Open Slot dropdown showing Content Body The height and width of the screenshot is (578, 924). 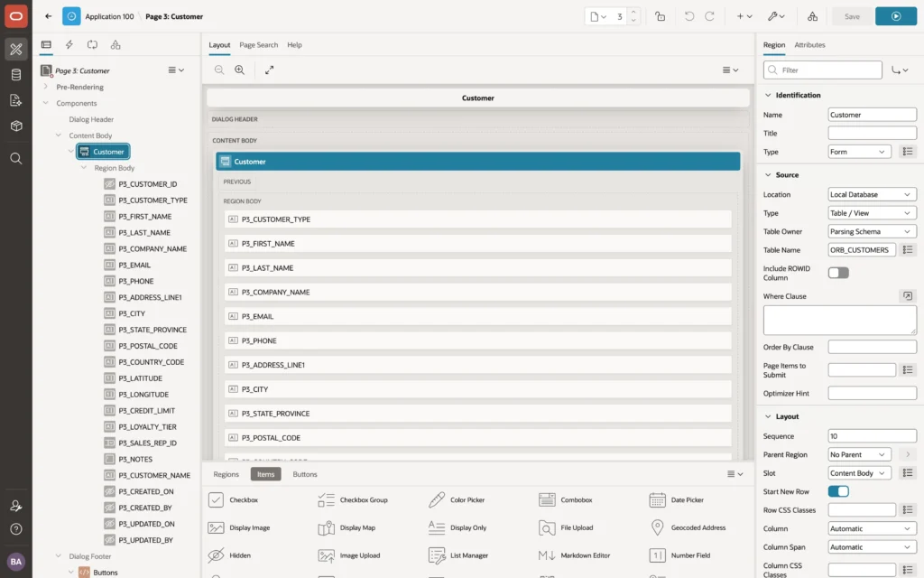[x=859, y=473]
